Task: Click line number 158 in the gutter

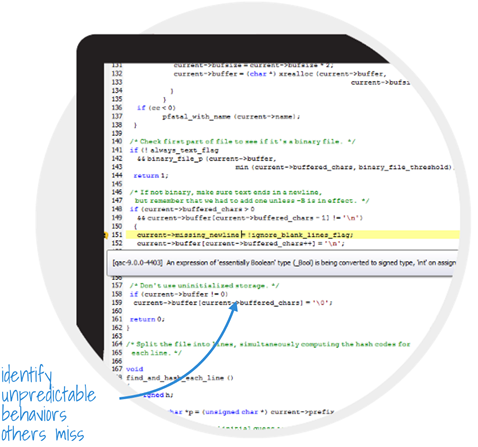Action: [117, 294]
